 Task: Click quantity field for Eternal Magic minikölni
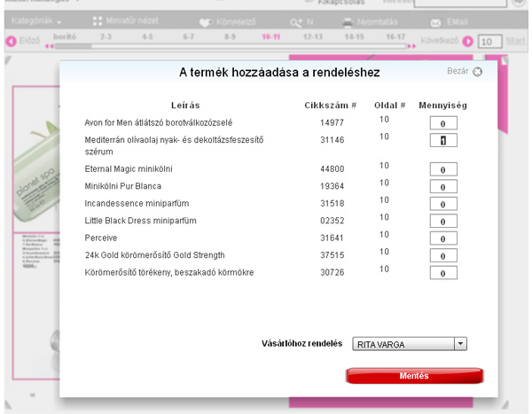tap(443, 169)
